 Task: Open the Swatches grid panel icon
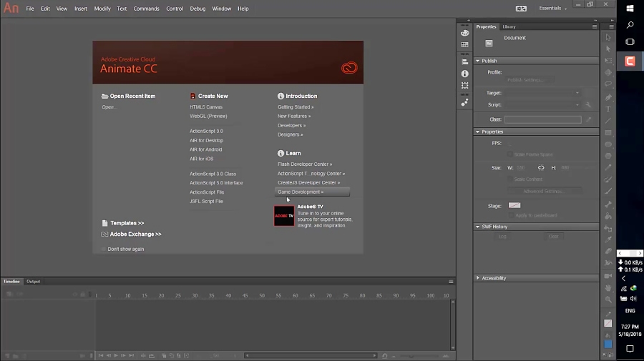click(464, 45)
